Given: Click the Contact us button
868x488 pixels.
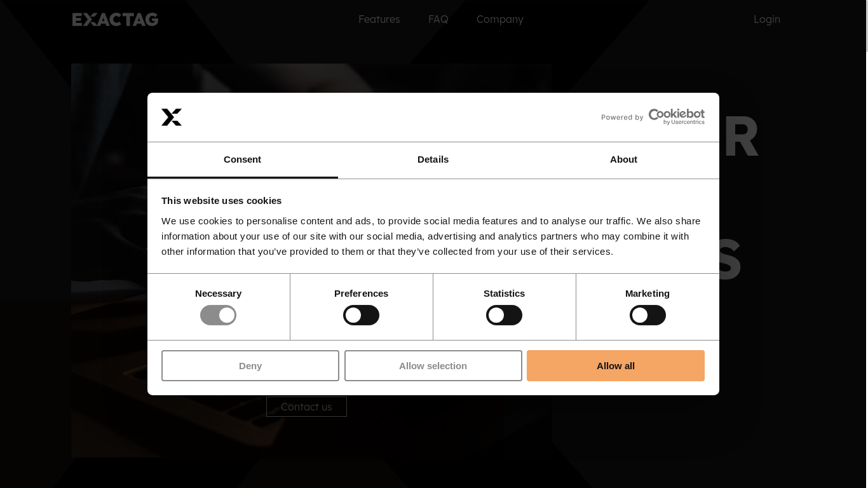Looking at the screenshot, I should [x=306, y=407].
